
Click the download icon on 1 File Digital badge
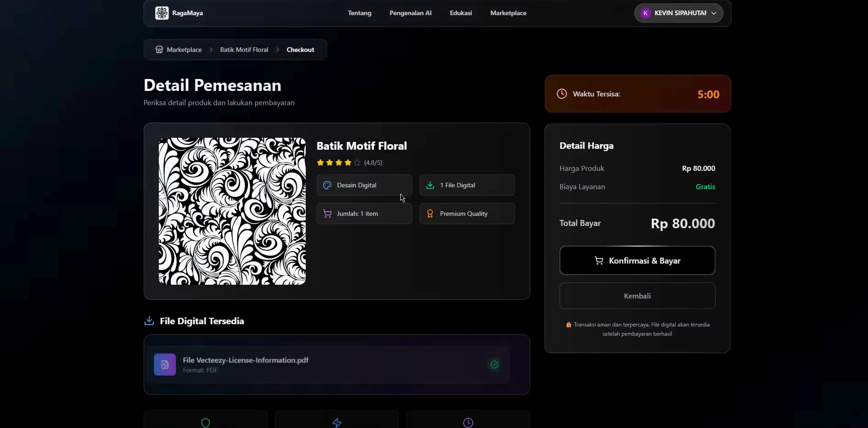coord(430,185)
